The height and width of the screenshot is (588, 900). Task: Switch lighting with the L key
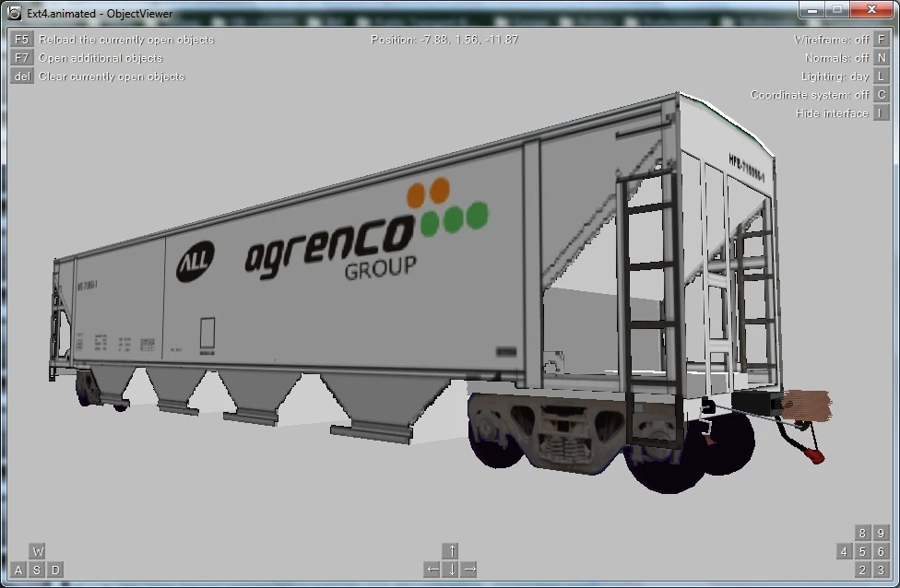tap(881, 76)
